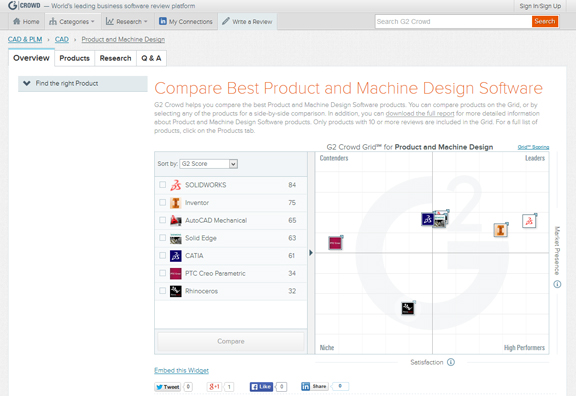
Task: Open the Rhinoceros product name
Action: click(202, 291)
